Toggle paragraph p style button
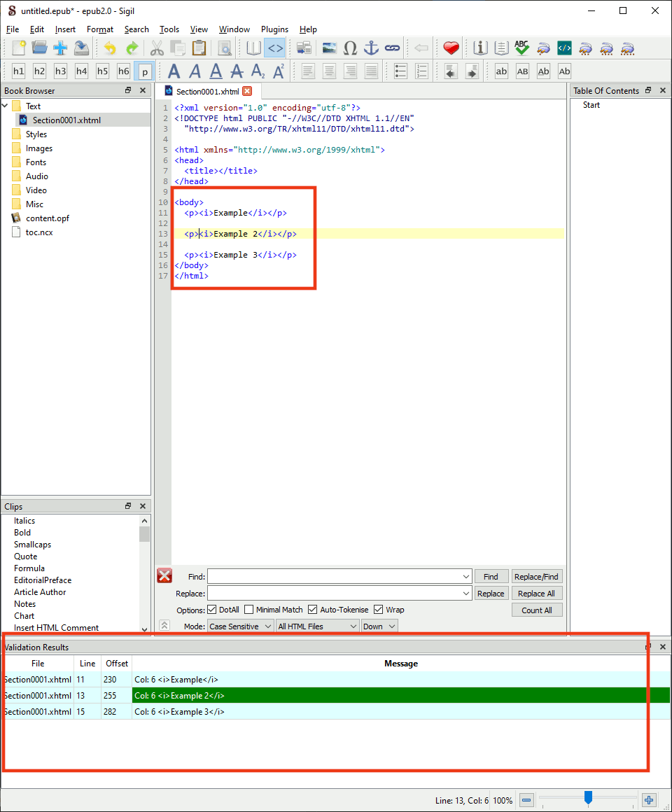The image size is (672, 812). coord(144,71)
